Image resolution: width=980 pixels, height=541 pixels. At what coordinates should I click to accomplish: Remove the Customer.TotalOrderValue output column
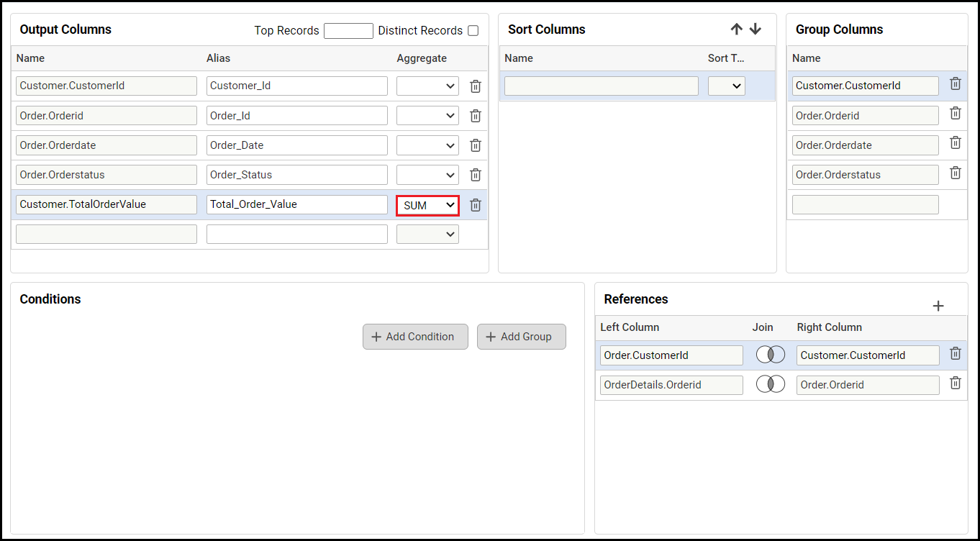click(x=476, y=205)
